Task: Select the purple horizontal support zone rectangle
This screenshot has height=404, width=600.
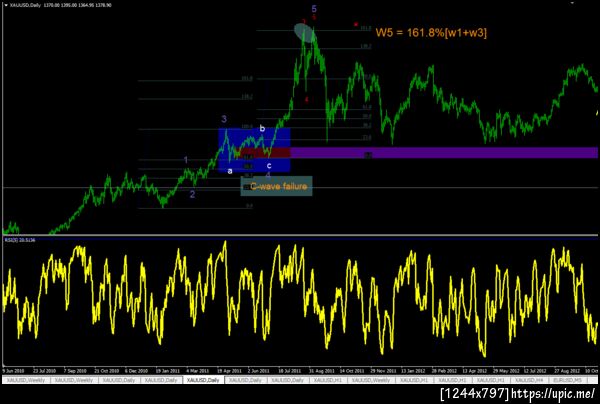Action: tap(444, 153)
